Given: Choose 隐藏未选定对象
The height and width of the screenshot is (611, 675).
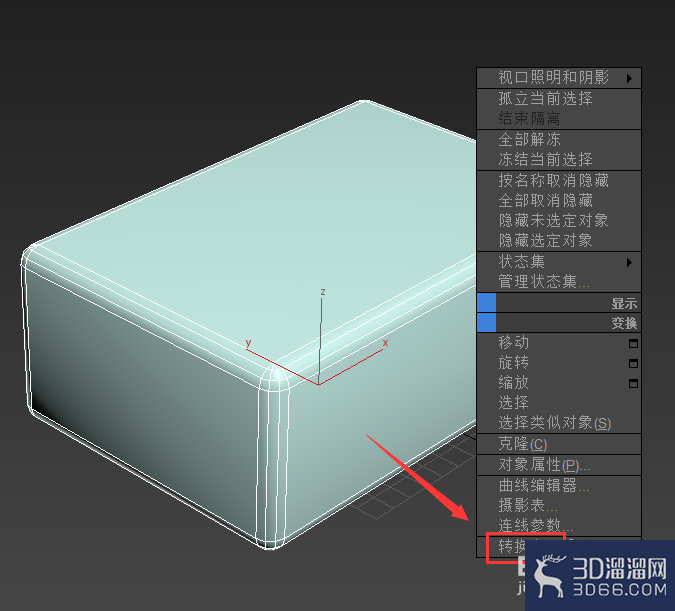Looking at the screenshot, I should pyautogui.click(x=559, y=220).
